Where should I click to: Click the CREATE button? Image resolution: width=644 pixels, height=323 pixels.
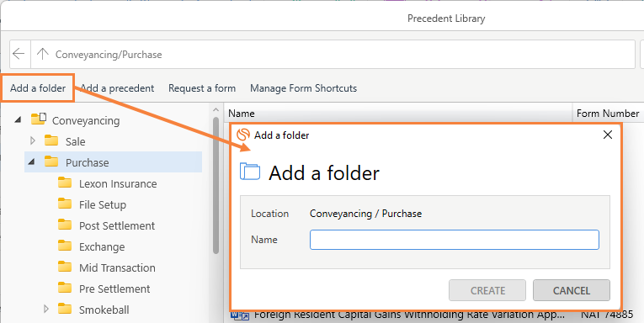(487, 290)
